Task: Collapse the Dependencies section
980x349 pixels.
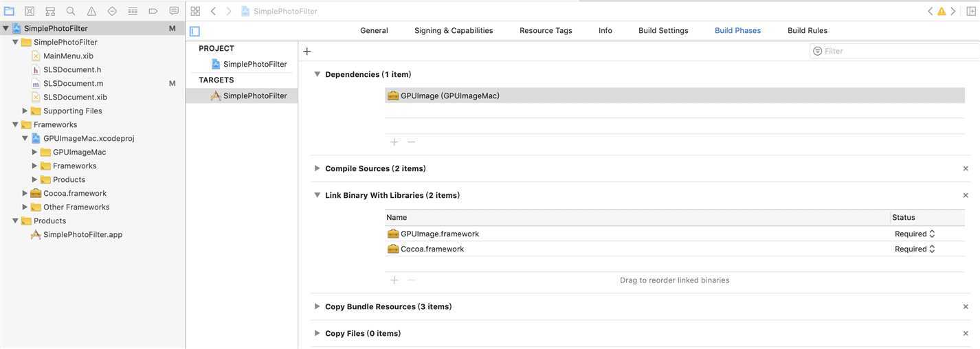Action: click(317, 74)
